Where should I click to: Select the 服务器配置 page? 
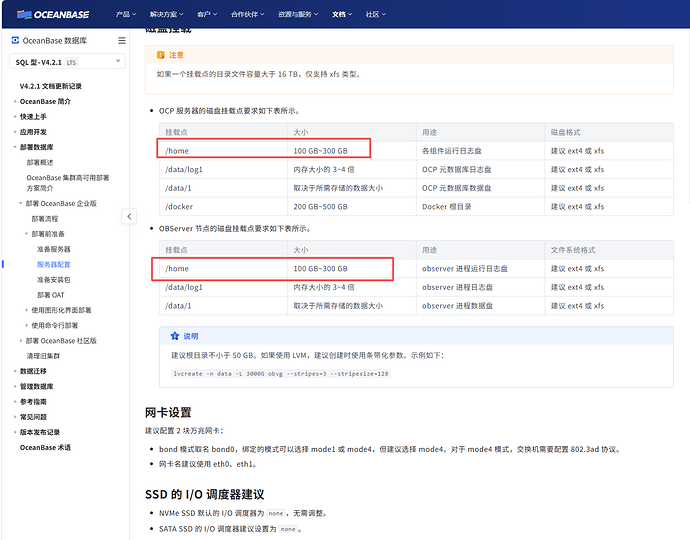53,264
